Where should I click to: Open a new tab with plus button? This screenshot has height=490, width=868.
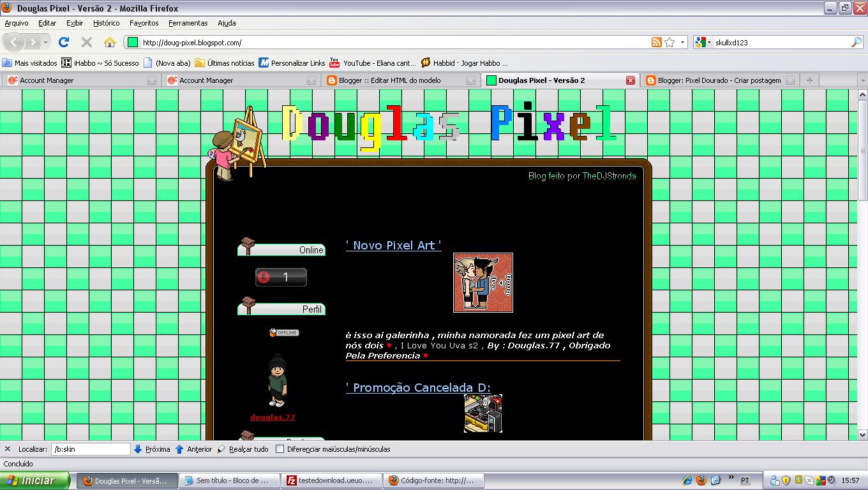(810, 80)
